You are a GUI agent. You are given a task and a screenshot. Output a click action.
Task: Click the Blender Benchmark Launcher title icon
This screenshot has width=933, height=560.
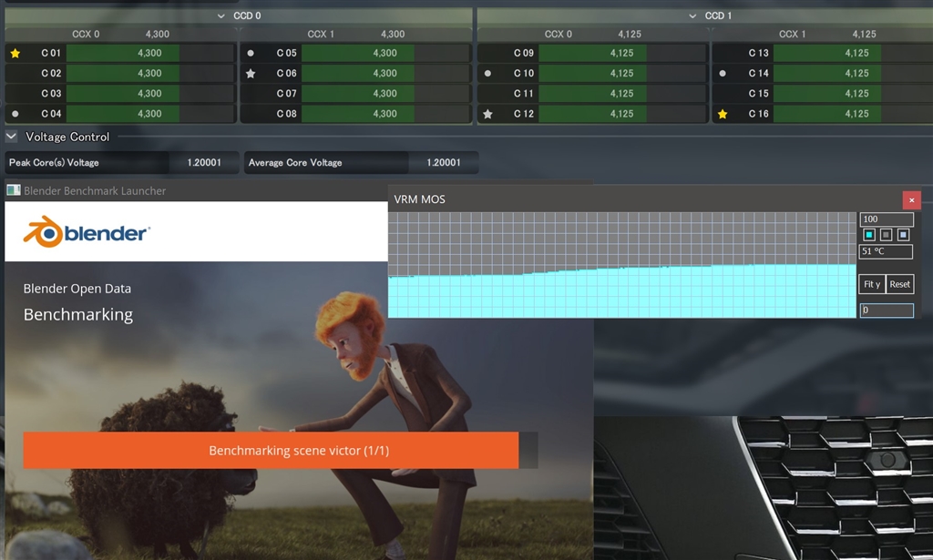point(13,190)
